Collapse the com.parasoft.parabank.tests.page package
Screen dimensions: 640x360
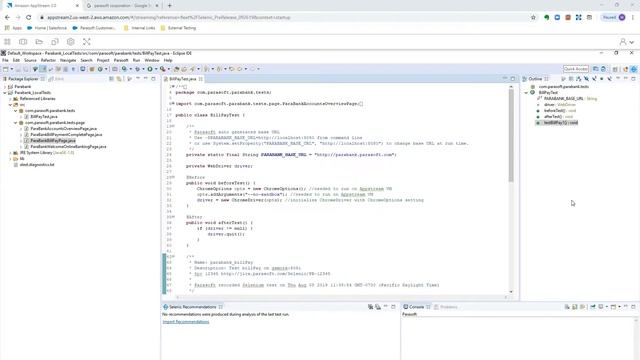point(16,122)
